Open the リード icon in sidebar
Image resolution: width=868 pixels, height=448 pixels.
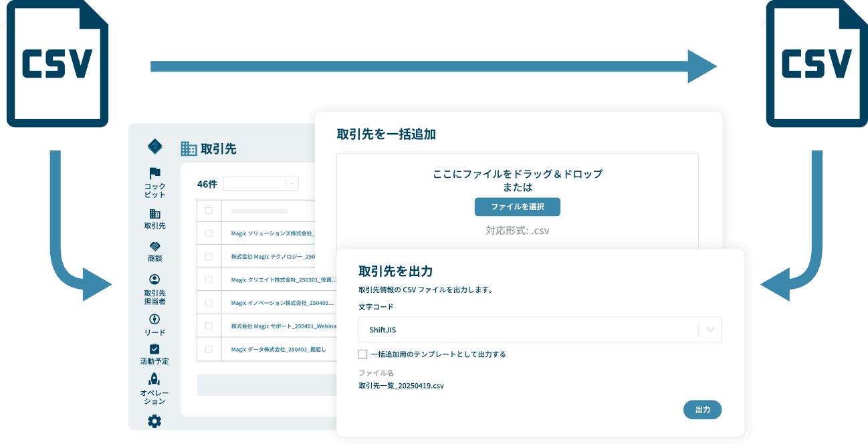(154, 320)
